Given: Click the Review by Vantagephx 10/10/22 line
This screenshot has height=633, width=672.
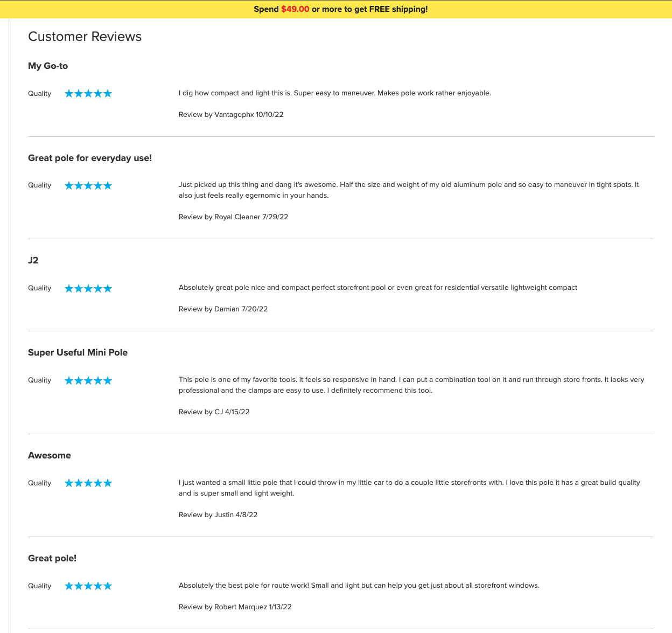Looking at the screenshot, I should pyautogui.click(x=231, y=115).
